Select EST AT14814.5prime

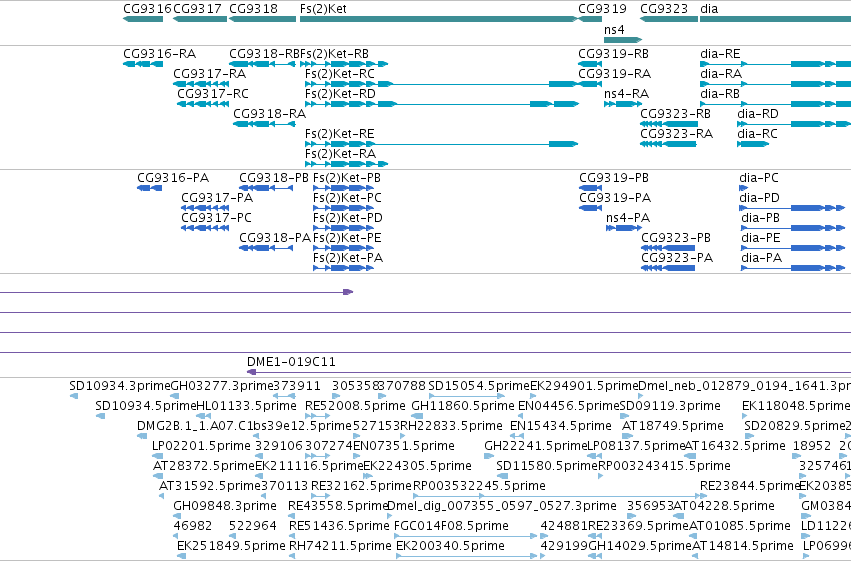pos(697,556)
